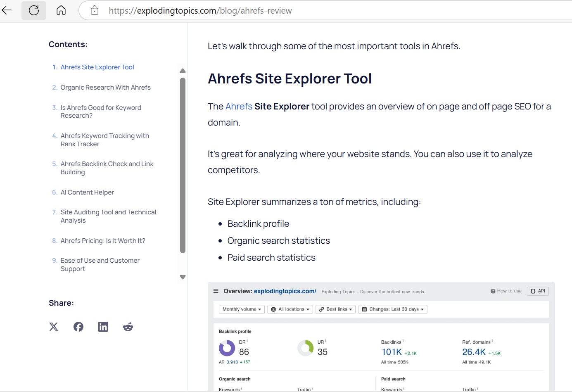Click the Ahrefs hyperlink in the paragraph

tap(239, 106)
